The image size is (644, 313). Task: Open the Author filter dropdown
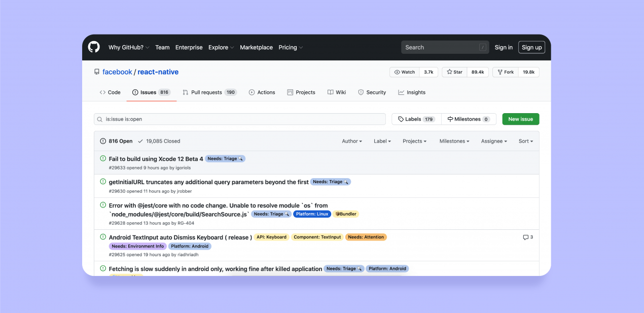pos(352,141)
